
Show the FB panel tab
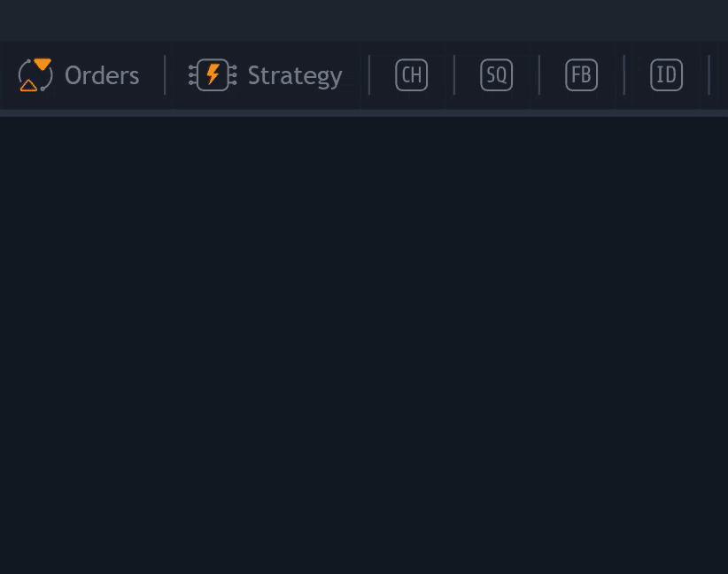581,74
